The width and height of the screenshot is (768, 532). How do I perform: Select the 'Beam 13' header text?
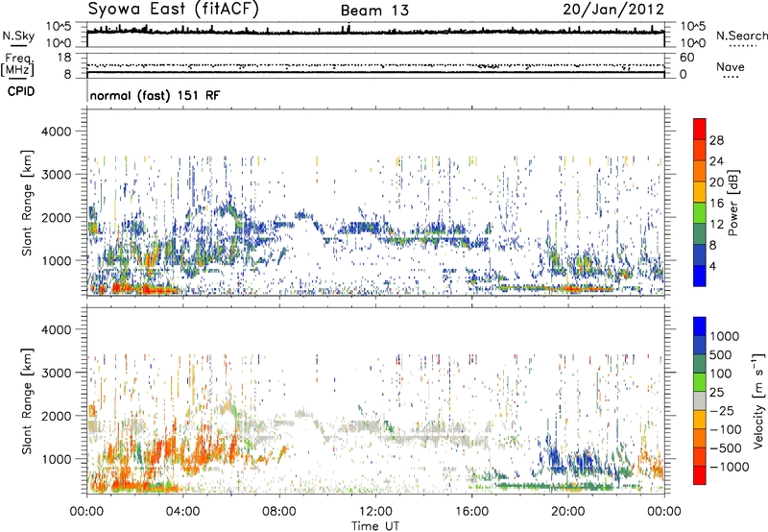click(x=374, y=11)
